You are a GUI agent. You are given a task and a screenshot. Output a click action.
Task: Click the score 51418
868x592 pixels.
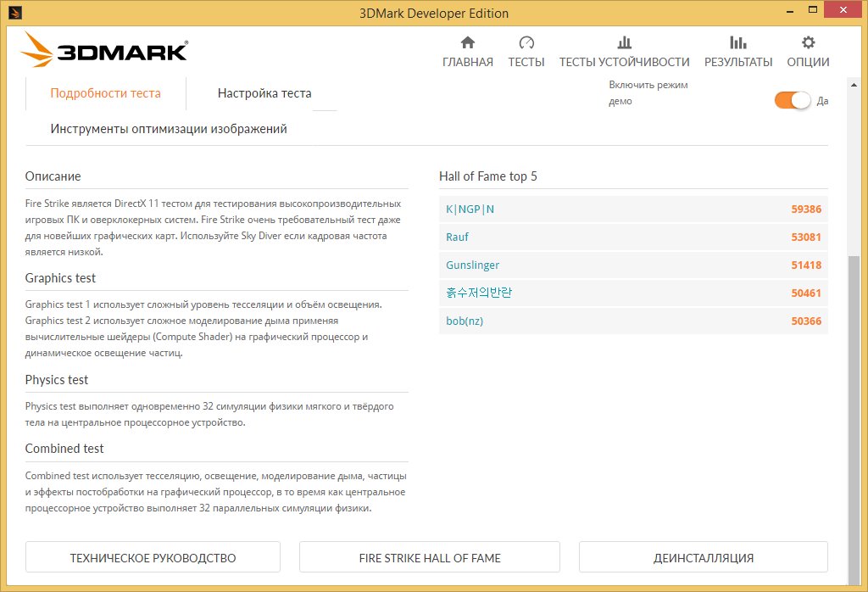coord(806,265)
